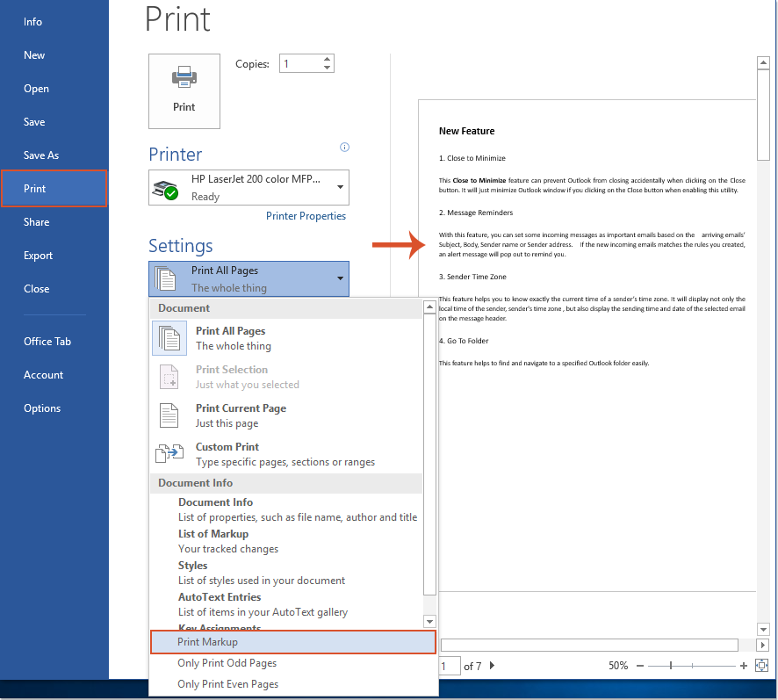Click the grayed Print Selection icon
The height and width of the screenshot is (700, 778).
coord(169,376)
